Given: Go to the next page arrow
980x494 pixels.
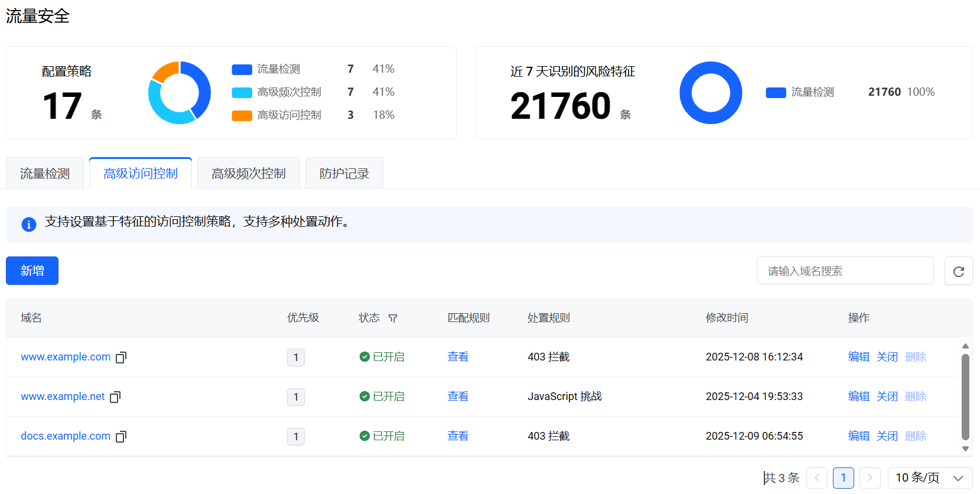Looking at the screenshot, I should click(x=870, y=478).
